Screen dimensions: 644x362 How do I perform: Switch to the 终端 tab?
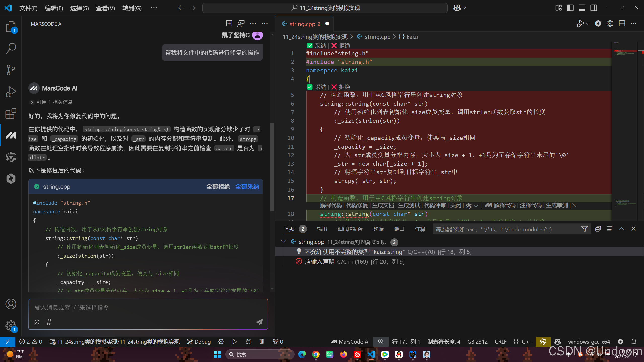(378, 229)
